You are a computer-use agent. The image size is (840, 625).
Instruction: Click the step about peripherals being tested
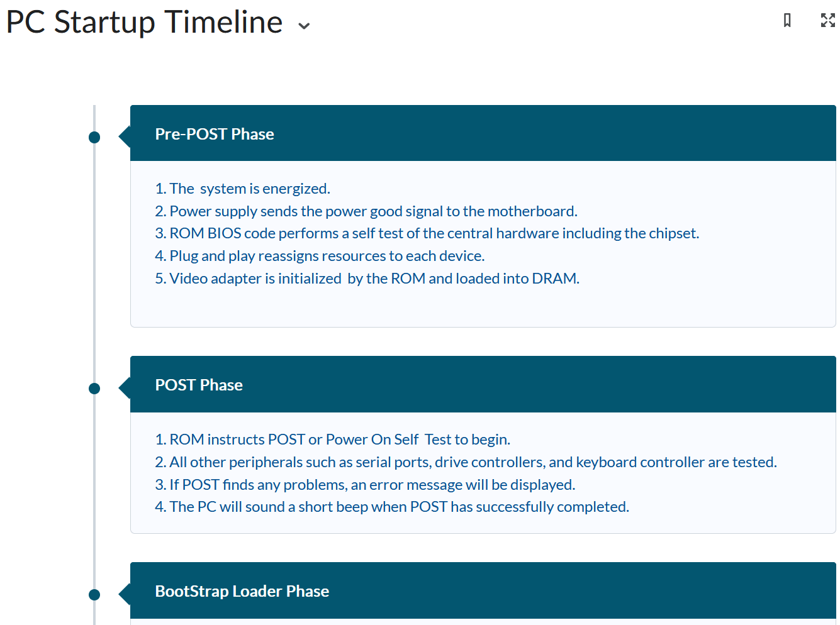[x=466, y=462]
